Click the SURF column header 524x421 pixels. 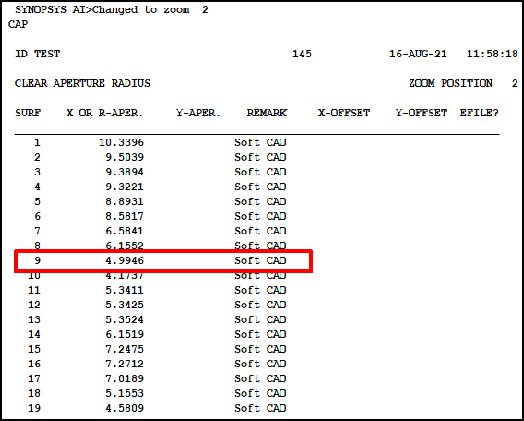28,113
